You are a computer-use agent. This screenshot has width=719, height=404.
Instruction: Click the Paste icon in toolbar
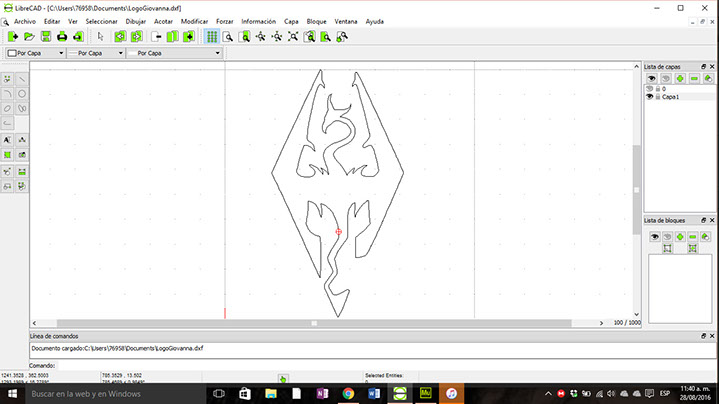point(189,37)
